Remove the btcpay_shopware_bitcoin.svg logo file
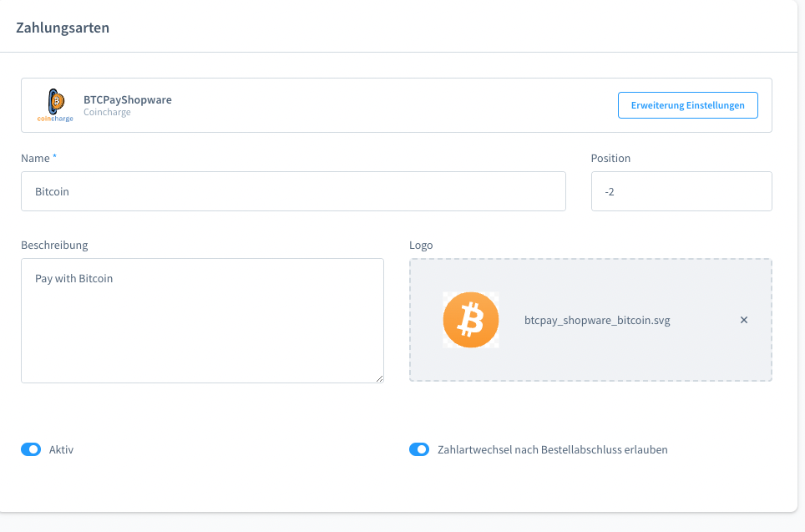 pyautogui.click(x=743, y=320)
